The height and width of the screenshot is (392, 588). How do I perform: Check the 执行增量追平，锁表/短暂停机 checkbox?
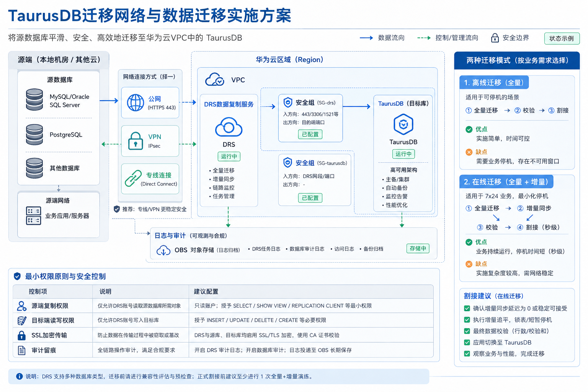467,320
